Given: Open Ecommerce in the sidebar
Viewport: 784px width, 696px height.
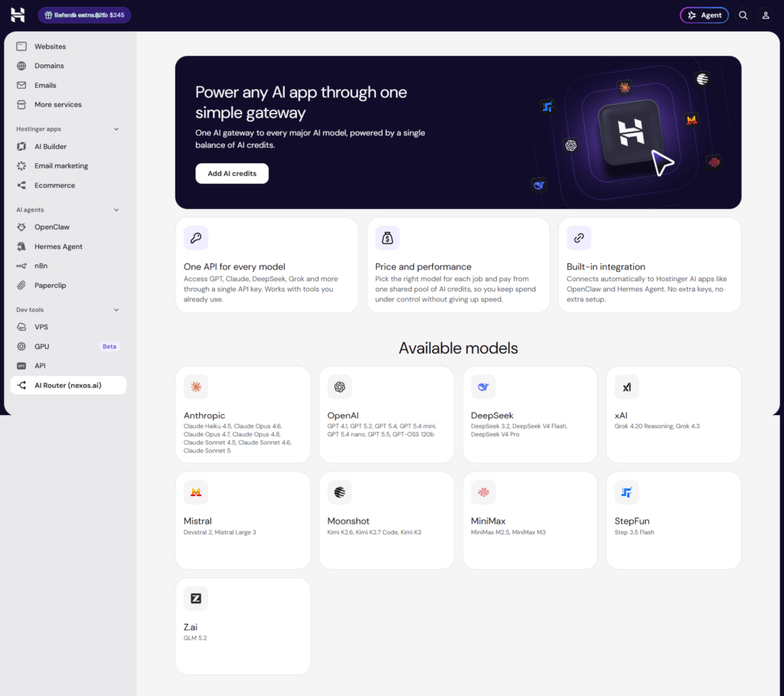Looking at the screenshot, I should pos(68,185).
